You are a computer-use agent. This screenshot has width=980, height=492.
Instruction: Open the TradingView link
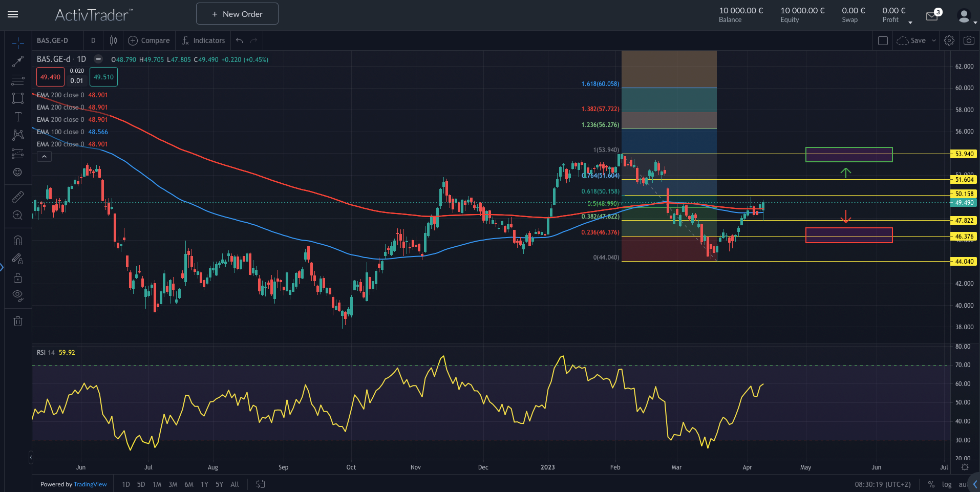tap(90, 484)
